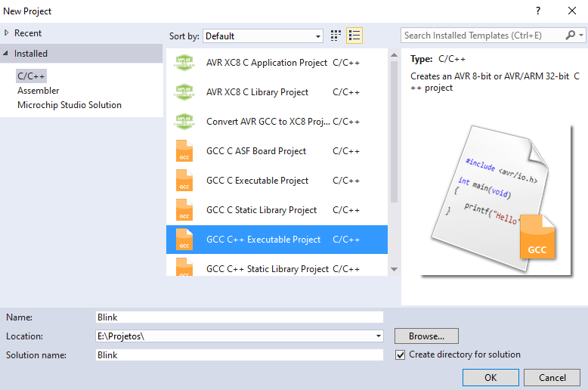The image size is (588, 390).
Task: Click the GCC project preview image
Action: pyautogui.click(x=497, y=200)
